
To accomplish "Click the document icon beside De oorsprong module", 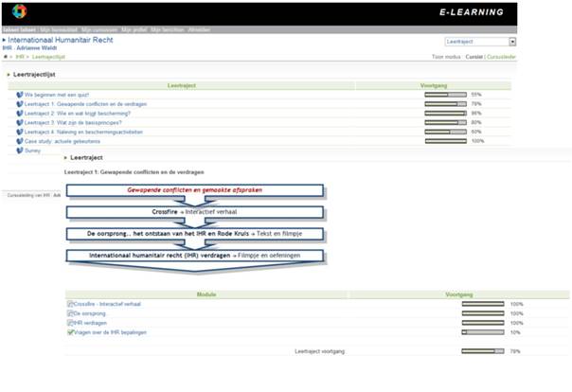I will [x=70, y=313].
